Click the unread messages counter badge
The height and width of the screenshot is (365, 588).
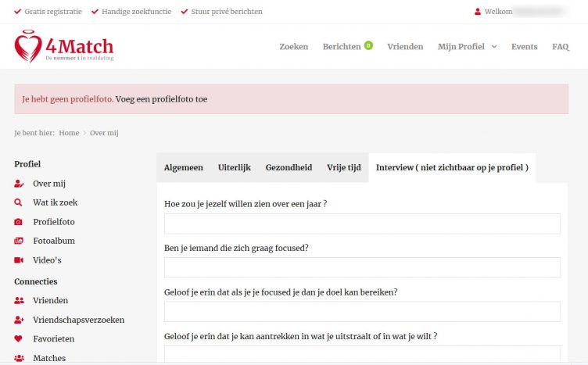pyautogui.click(x=368, y=46)
